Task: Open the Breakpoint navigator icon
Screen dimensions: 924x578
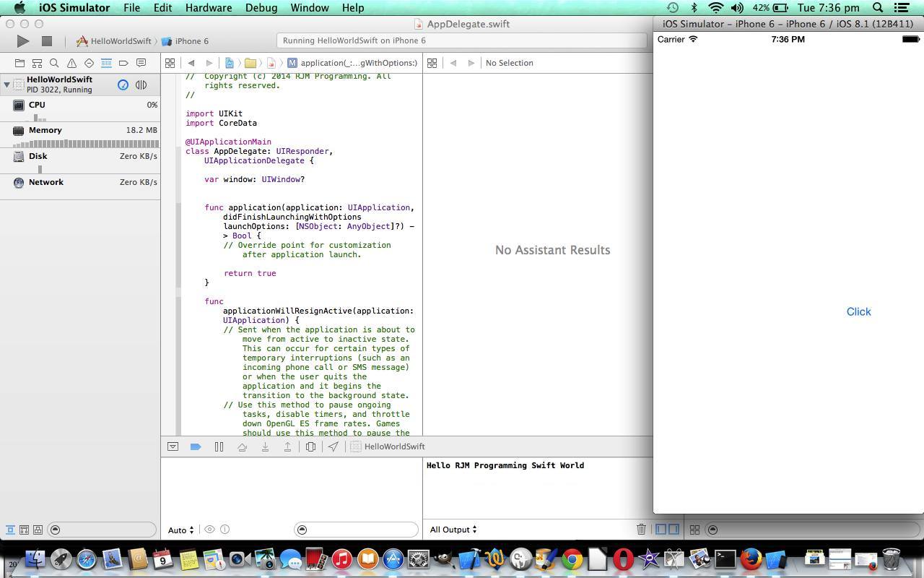Action: tap(123, 63)
